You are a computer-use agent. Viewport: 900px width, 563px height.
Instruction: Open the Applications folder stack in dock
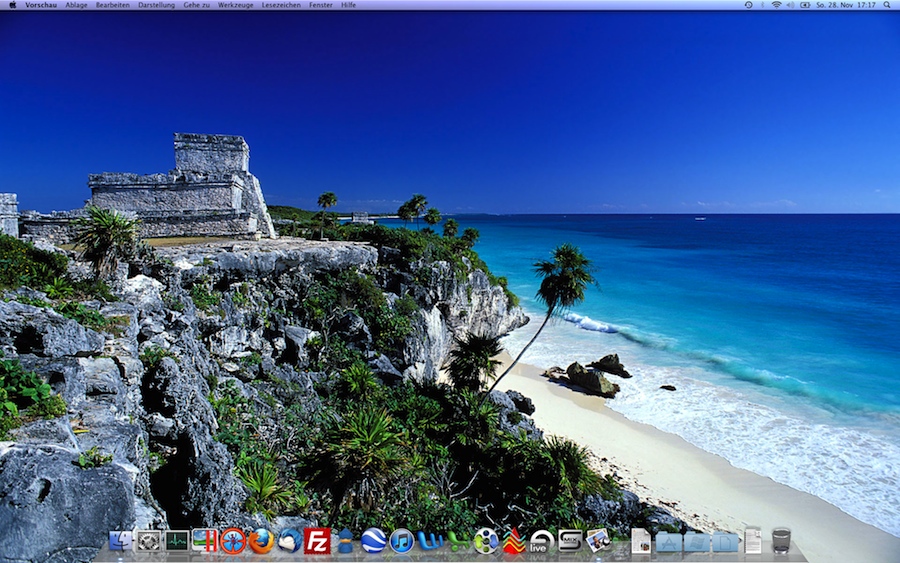coord(669,542)
